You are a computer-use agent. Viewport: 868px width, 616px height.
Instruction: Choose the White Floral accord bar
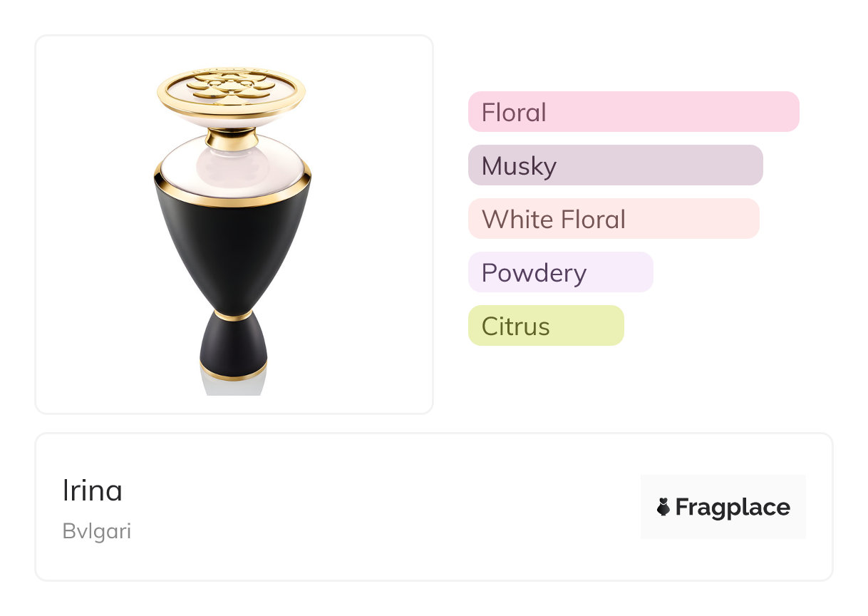[x=613, y=219]
